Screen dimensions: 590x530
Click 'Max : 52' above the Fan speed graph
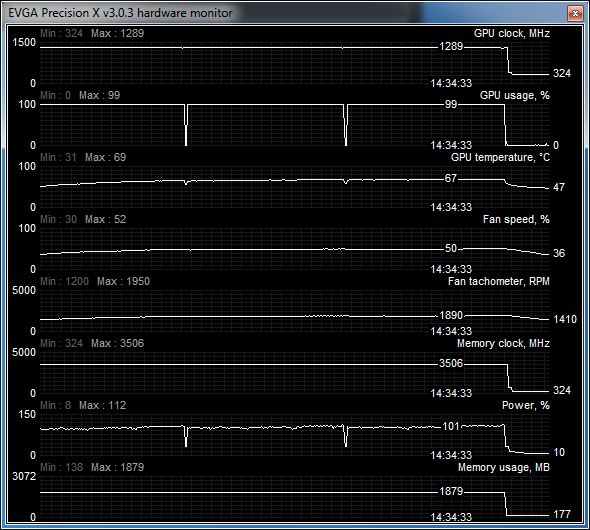tap(105, 220)
